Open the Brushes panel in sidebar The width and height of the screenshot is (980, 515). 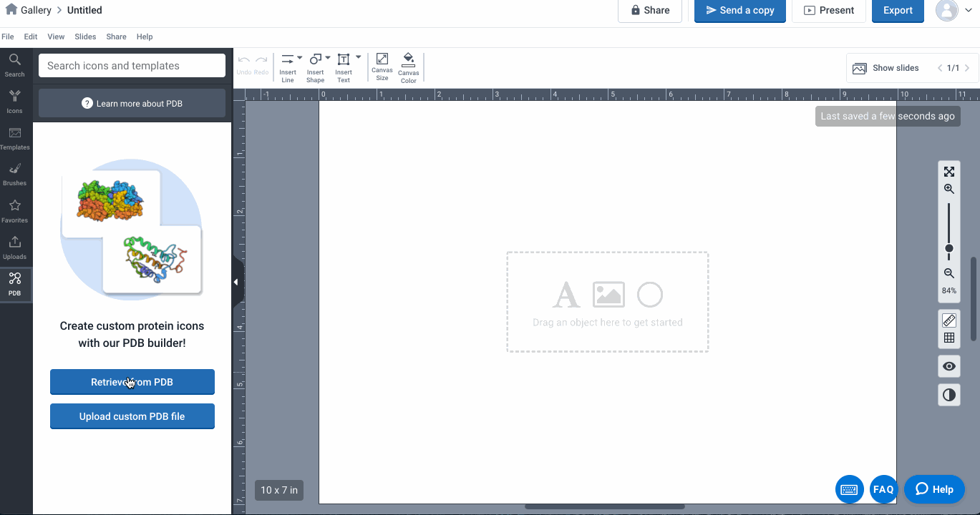(14, 174)
